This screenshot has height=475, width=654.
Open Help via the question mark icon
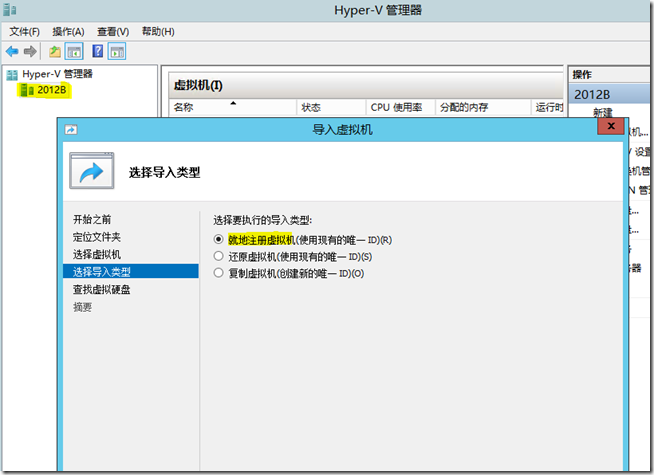point(98,51)
